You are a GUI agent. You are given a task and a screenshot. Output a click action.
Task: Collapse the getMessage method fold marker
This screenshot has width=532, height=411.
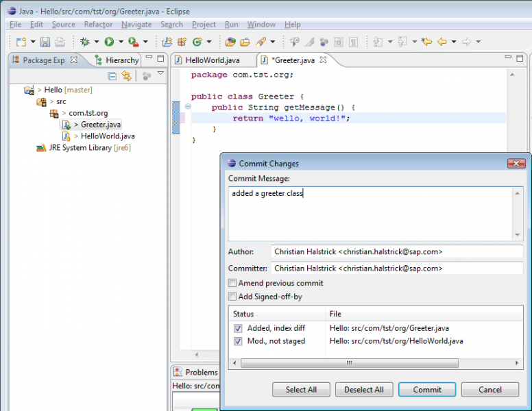[x=188, y=106]
